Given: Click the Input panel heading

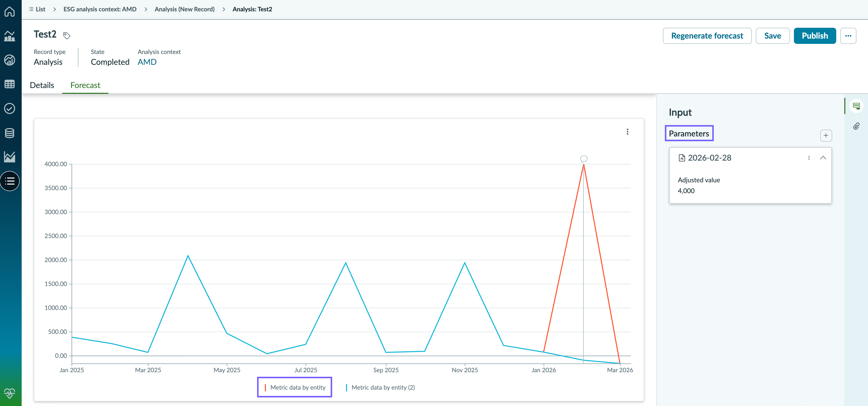Looking at the screenshot, I should pos(680,112).
